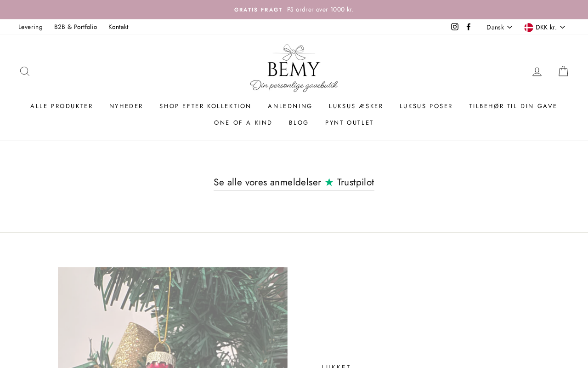
Task: Follow the Levering link
Action: 30,27
